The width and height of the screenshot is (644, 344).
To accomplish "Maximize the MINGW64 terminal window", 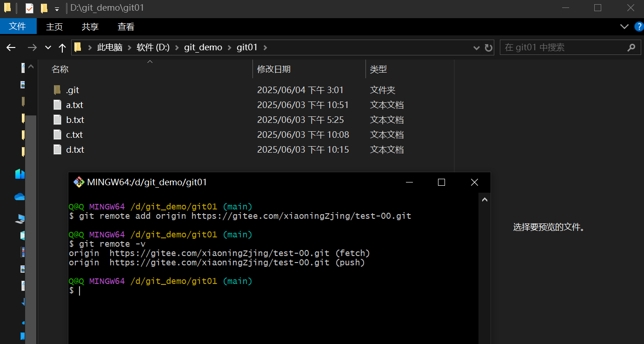I will pyautogui.click(x=442, y=182).
